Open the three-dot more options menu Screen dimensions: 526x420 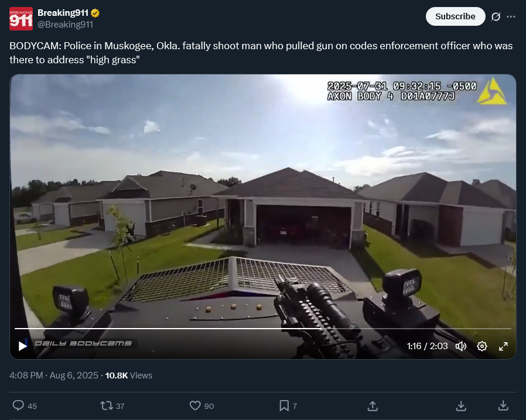[511, 16]
